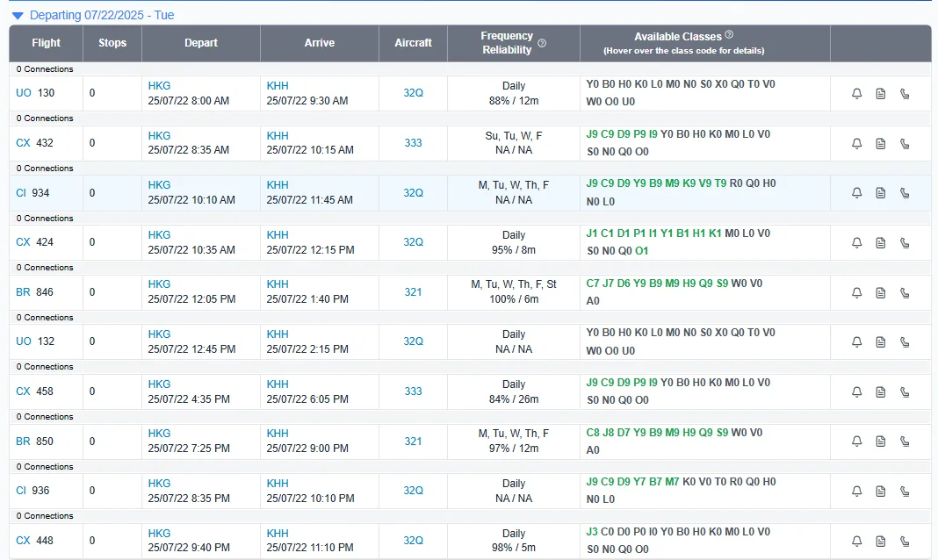Click the UO airline link for flight 130
The height and width of the screenshot is (560, 938).
tap(24, 93)
